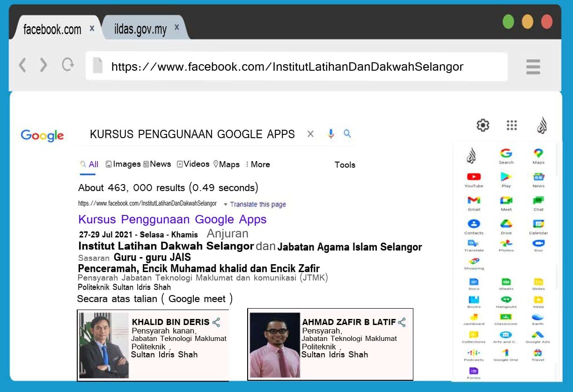Share Khalid Bin Deris card
Image resolution: width=573 pixels, height=392 pixels.
(x=216, y=322)
